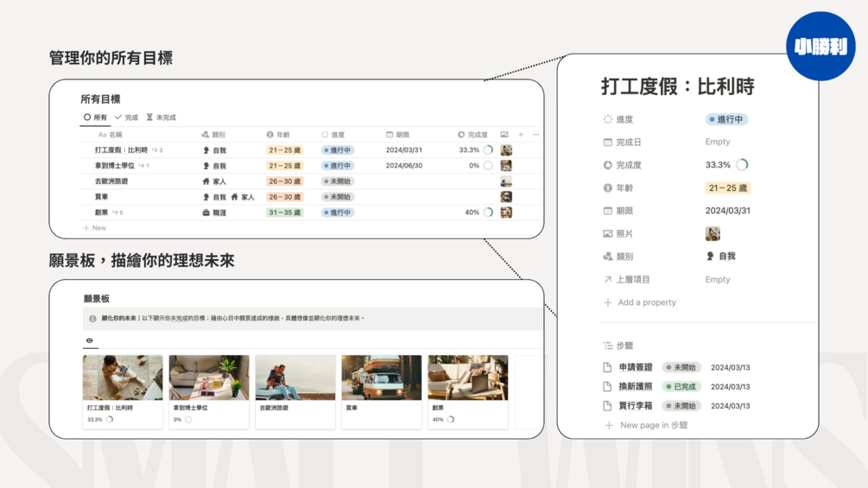Open the 完成度 column header menu
Viewport: 868px width, 488px height.
[472, 135]
